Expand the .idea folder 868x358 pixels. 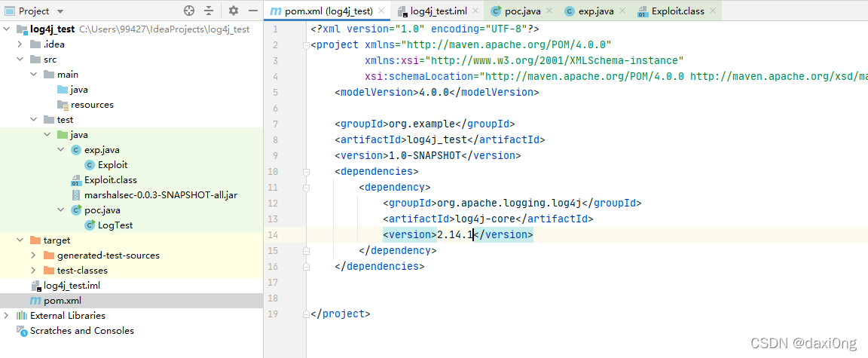(x=20, y=44)
